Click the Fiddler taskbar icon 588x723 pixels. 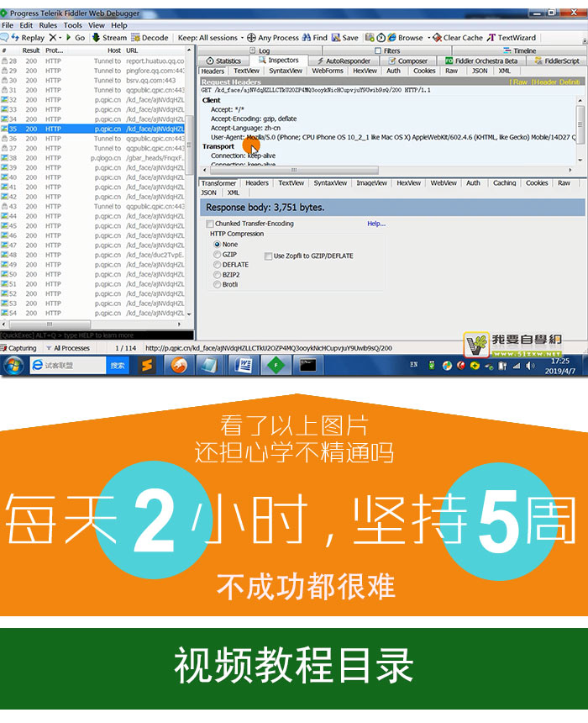coord(276,366)
